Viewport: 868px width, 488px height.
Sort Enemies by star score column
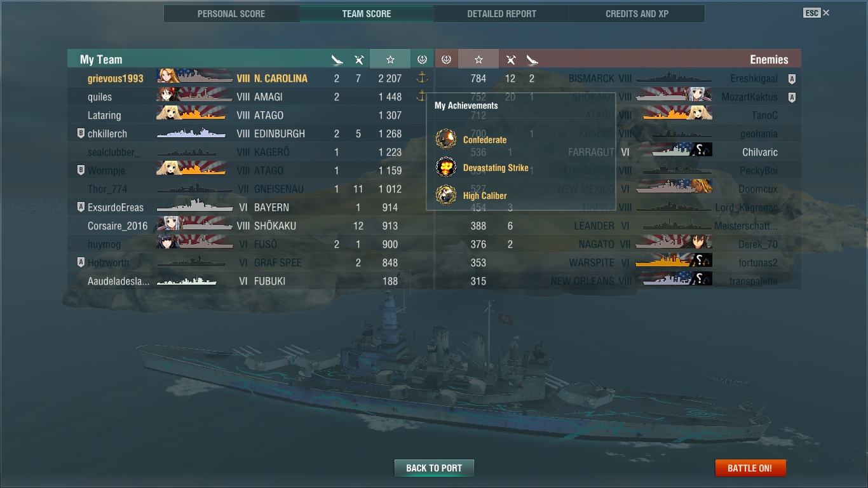tap(478, 59)
